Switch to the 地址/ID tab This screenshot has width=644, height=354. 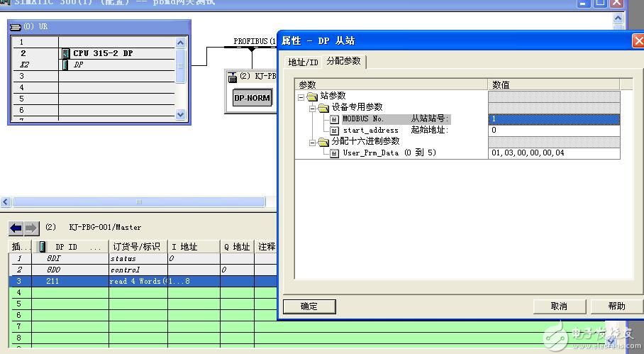tap(303, 62)
